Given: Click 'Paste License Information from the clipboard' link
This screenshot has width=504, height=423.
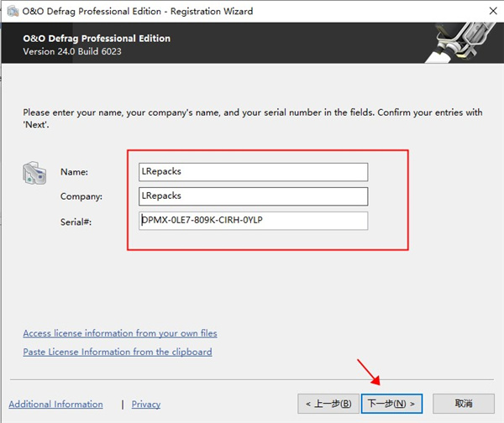Looking at the screenshot, I should [118, 352].
